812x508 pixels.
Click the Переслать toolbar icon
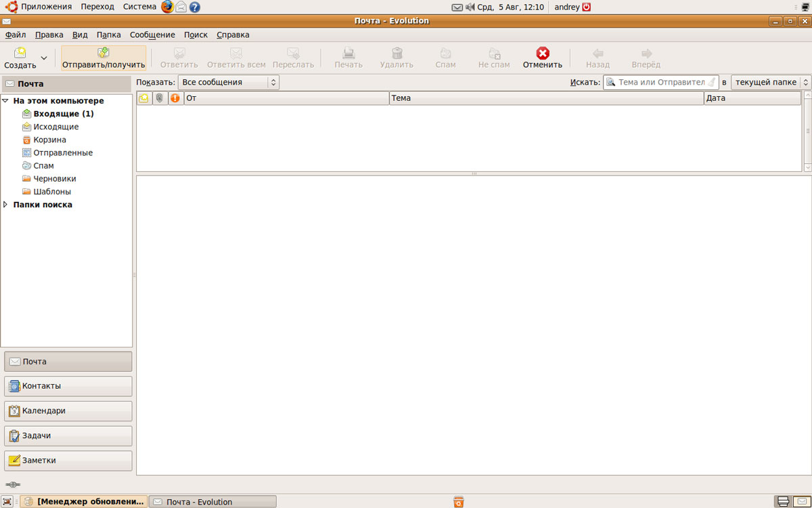pos(293,53)
